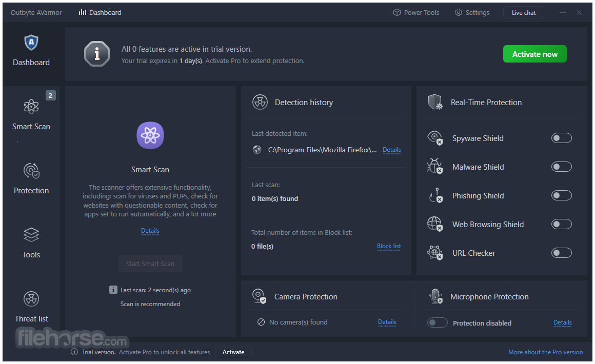
Task: Open Settings in the top bar
Action: coord(472,12)
